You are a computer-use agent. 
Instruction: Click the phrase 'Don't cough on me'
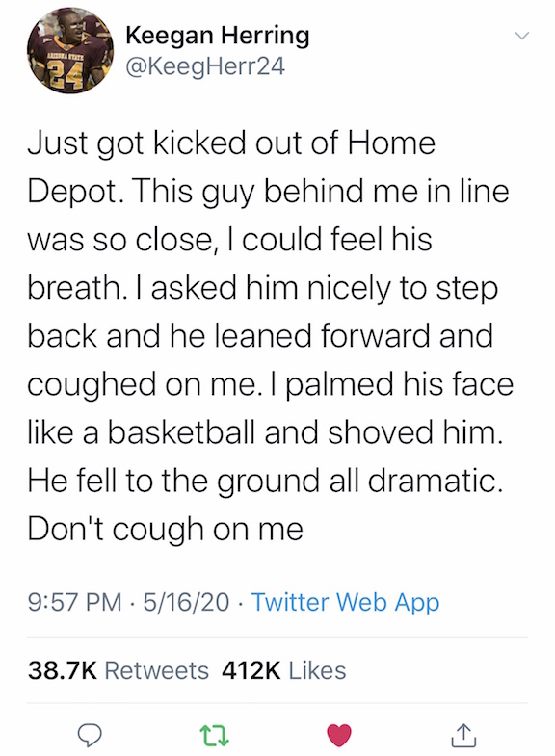(x=166, y=529)
